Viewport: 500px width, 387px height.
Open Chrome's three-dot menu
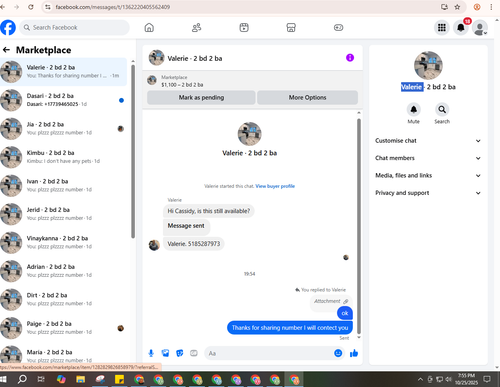(491, 7)
